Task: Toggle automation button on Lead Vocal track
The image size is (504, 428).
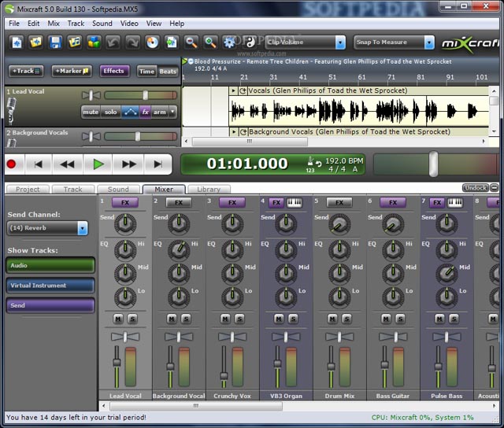Action: click(130, 112)
